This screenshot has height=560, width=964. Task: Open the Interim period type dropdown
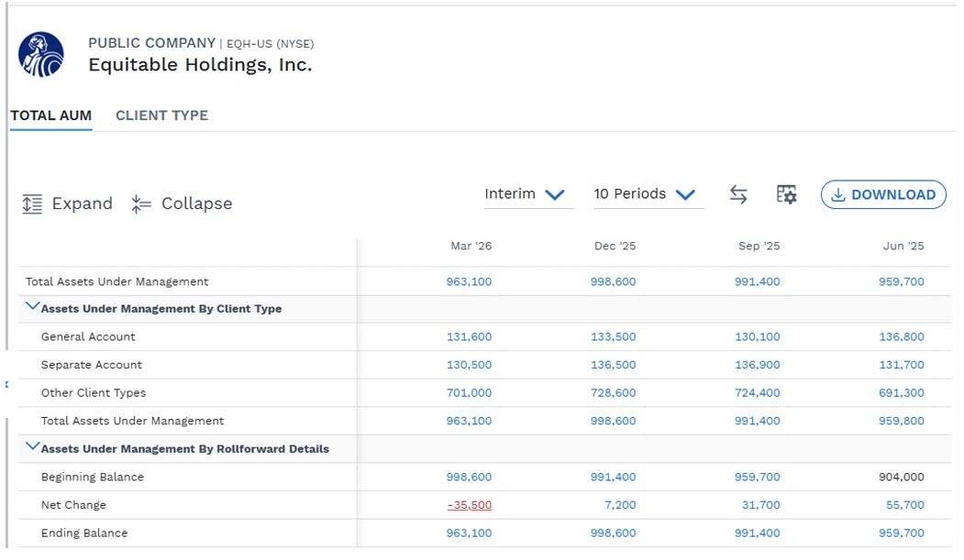click(528, 194)
